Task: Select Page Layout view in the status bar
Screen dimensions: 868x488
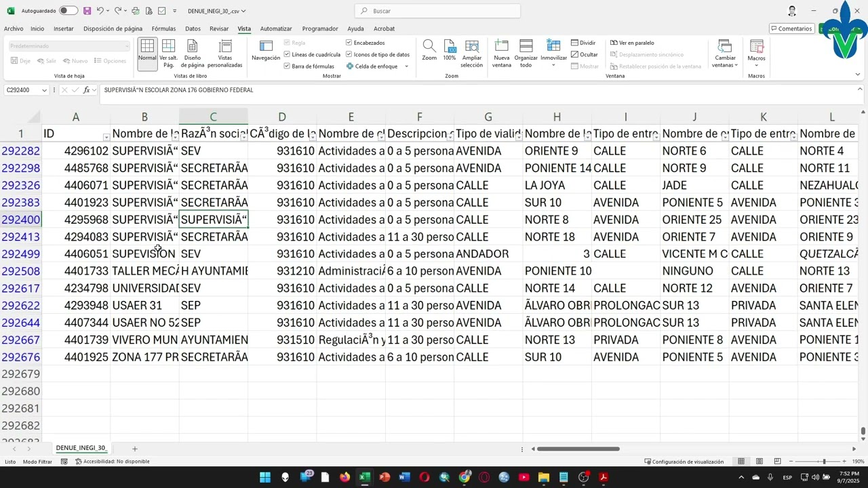Action: pyautogui.click(x=759, y=462)
